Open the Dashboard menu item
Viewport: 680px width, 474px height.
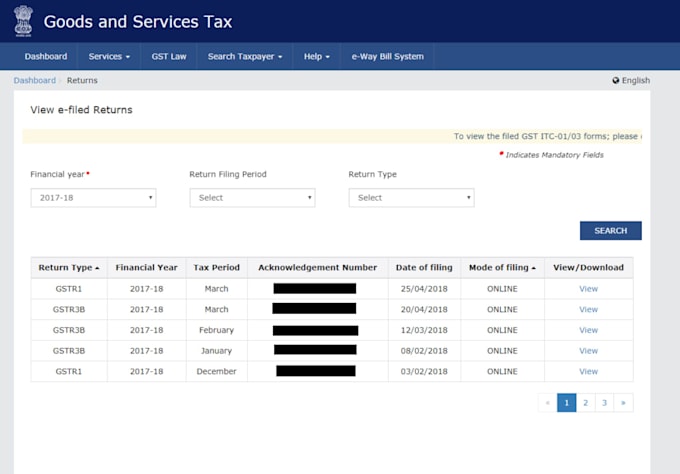click(x=46, y=56)
